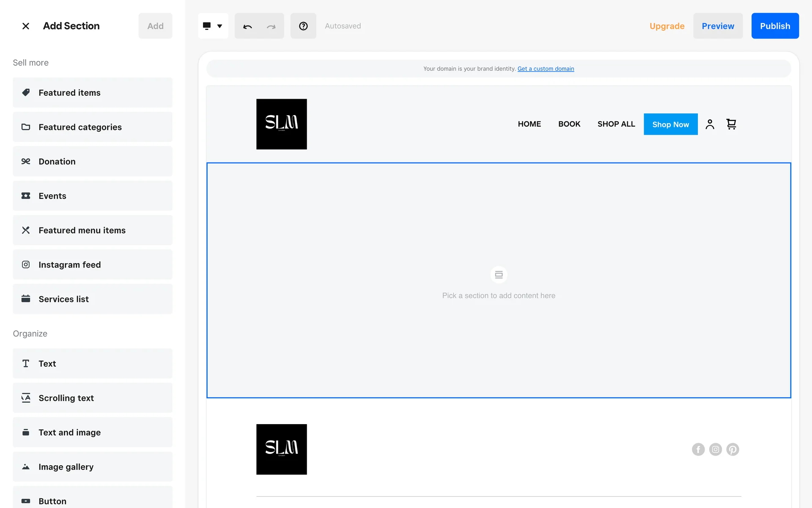
Task: Click the SLM logo in the header
Action: point(281,124)
